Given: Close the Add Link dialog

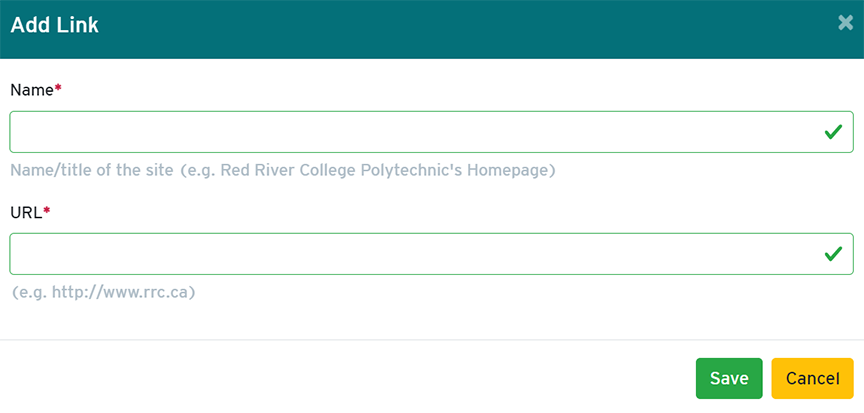Looking at the screenshot, I should pyautogui.click(x=845, y=23).
